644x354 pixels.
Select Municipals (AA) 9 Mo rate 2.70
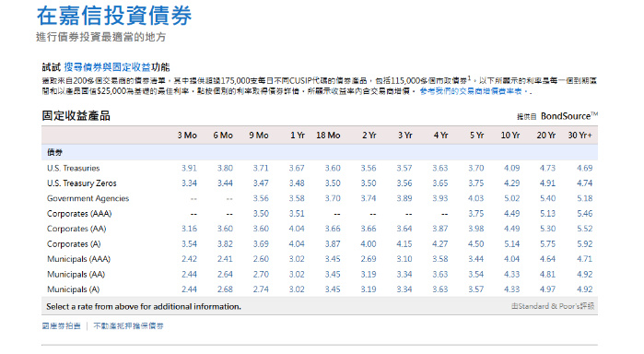[x=261, y=274]
